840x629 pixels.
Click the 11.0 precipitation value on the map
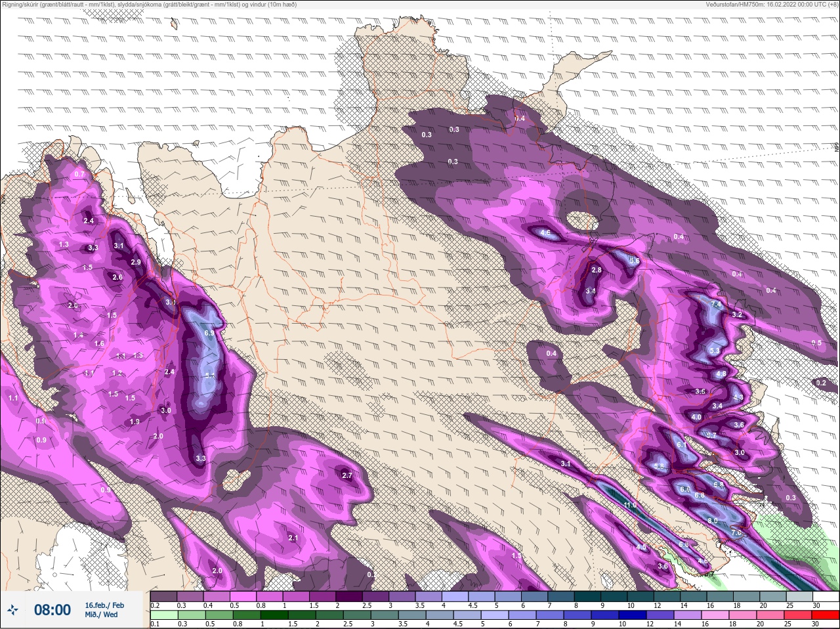(630, 505)
